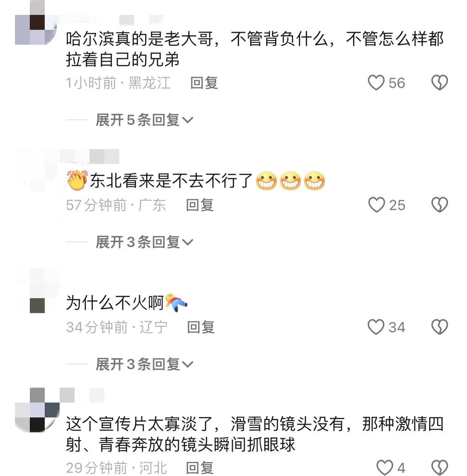Reply to the comment posted 34分钟前
467x476 pixels.
click(x=201, y=327)
